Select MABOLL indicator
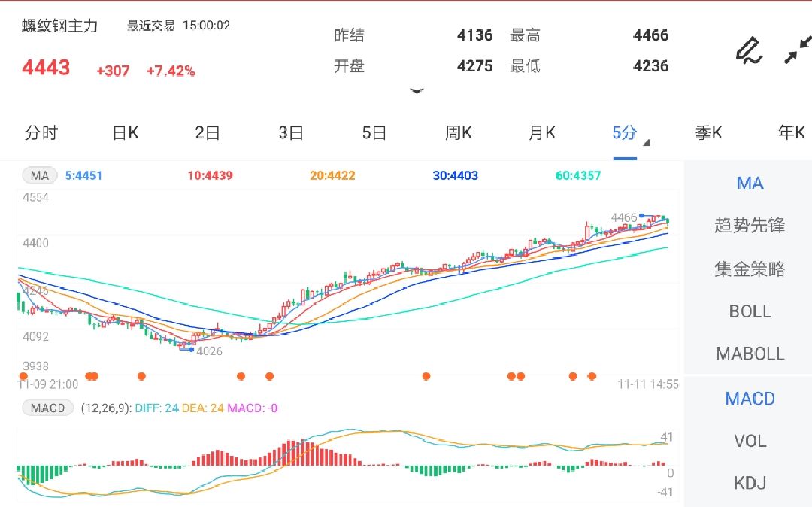Viewport: 812px width, 507px height. click(750, 354)
